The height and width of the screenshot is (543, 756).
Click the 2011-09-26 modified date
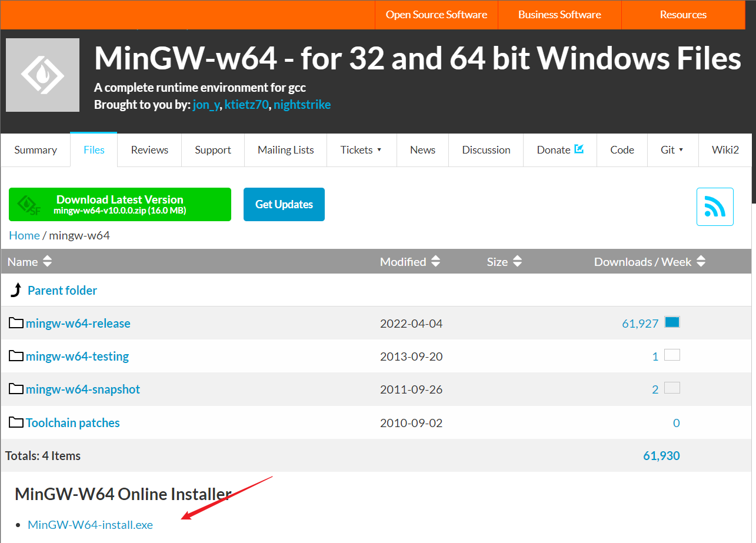point(411,389)
